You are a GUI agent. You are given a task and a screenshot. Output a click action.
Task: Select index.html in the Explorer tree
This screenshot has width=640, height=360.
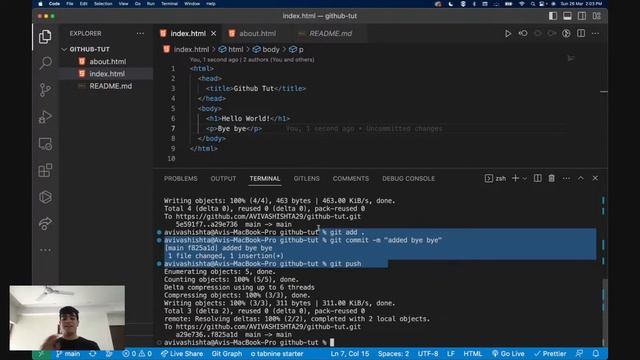106,73
